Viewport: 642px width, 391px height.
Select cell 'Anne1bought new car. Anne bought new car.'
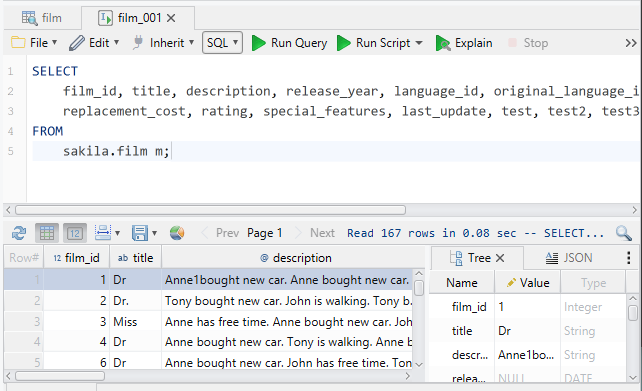tap(287, 280)
